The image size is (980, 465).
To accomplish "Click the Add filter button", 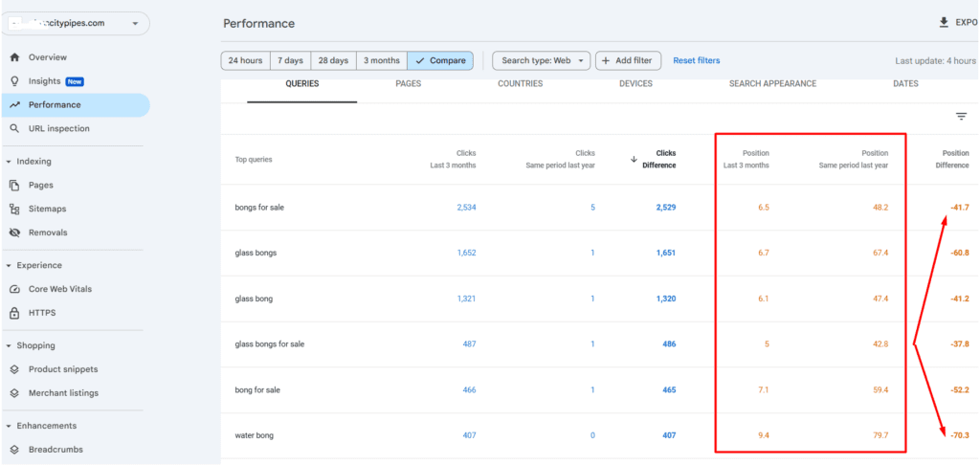I will 628,61.
